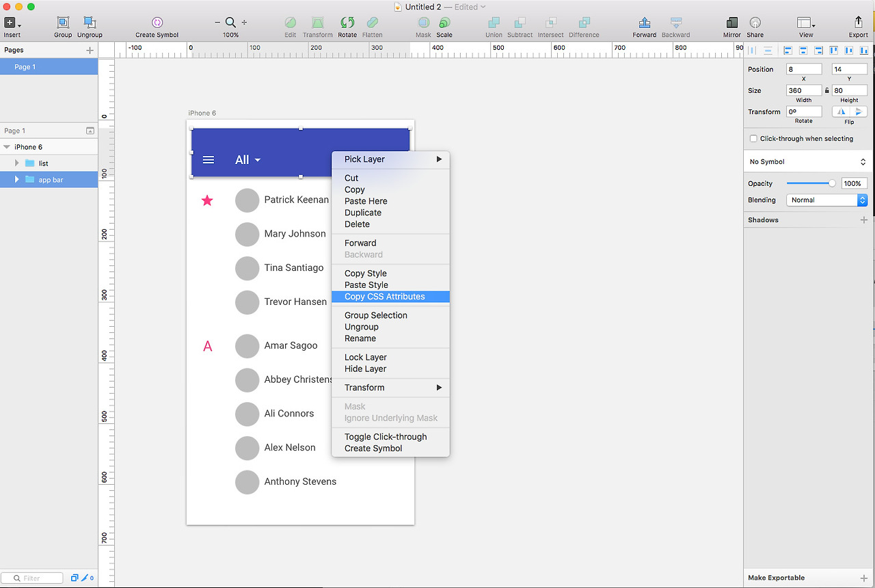Image resolution: width=875 pixels, height=588 pixels.
Task: Choose Create Symbol from context menu
Action: (x=390, y=449)
